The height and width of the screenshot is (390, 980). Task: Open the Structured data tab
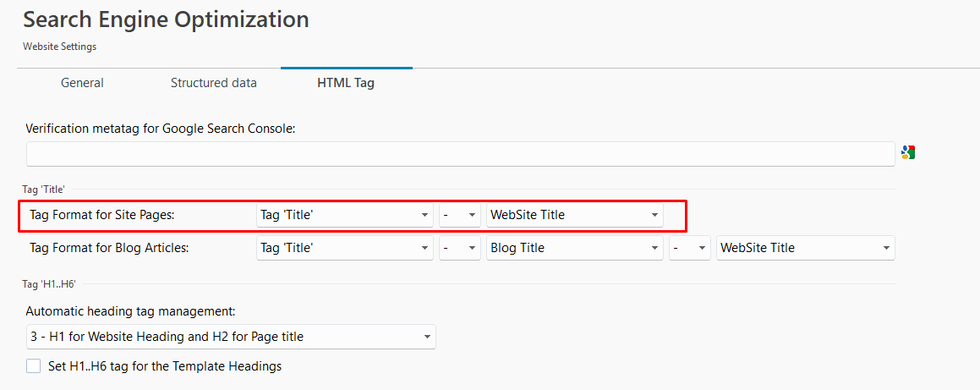tap(214, 83)
